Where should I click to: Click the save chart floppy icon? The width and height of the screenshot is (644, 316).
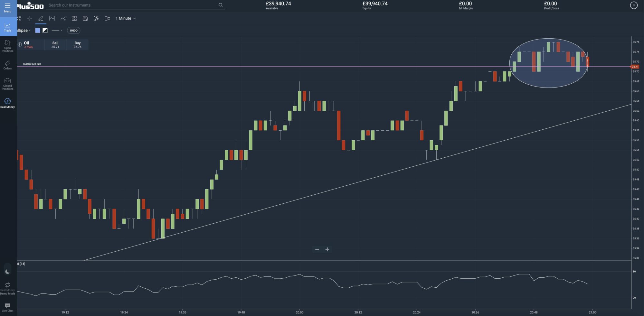pos(85,19)
